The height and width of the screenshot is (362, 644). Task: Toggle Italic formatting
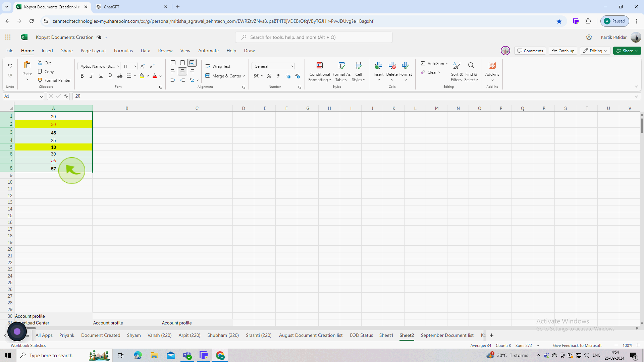coord(92,76)
